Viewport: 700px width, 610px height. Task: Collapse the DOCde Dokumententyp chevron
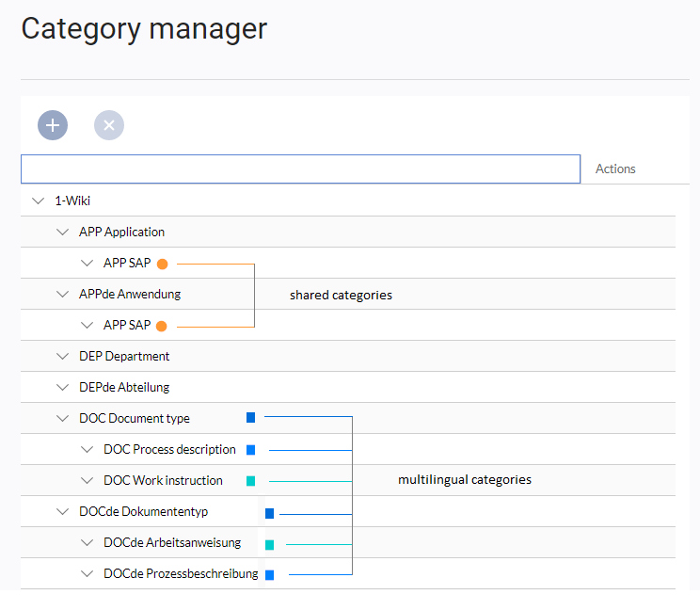coord(62,511)
